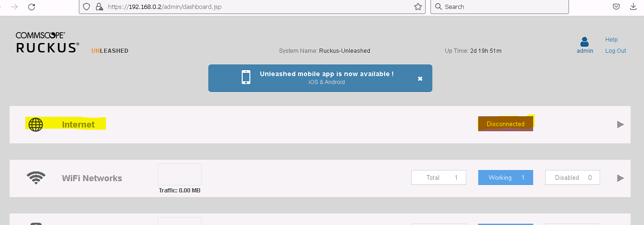Click the Commscope Ruckus logo

[47, 43]
